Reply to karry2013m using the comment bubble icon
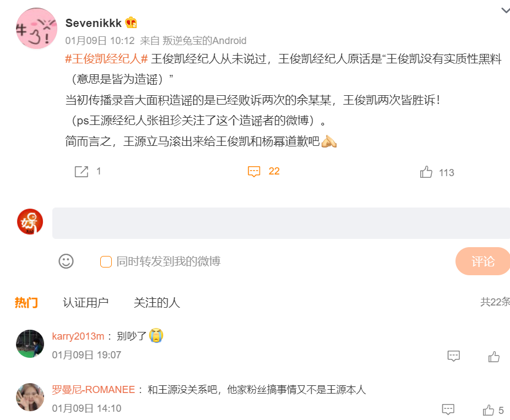The image size is (510, 420). pos(453,356)
